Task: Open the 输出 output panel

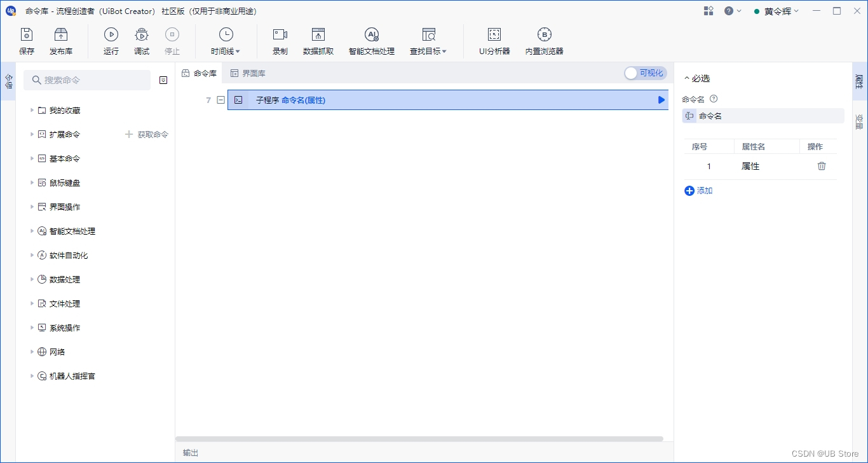Action: pyautogui.click(x=191, y=453)
